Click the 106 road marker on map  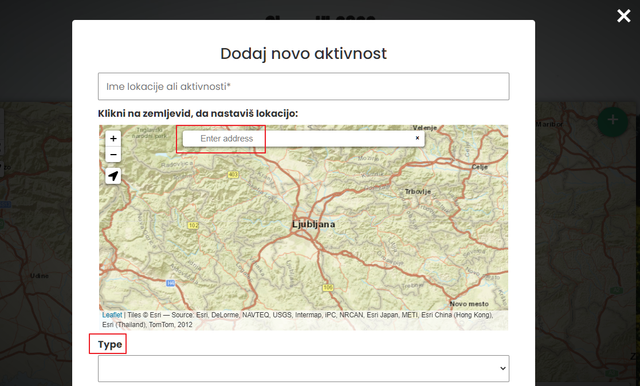pyautogui.click(x=328, y=288)
